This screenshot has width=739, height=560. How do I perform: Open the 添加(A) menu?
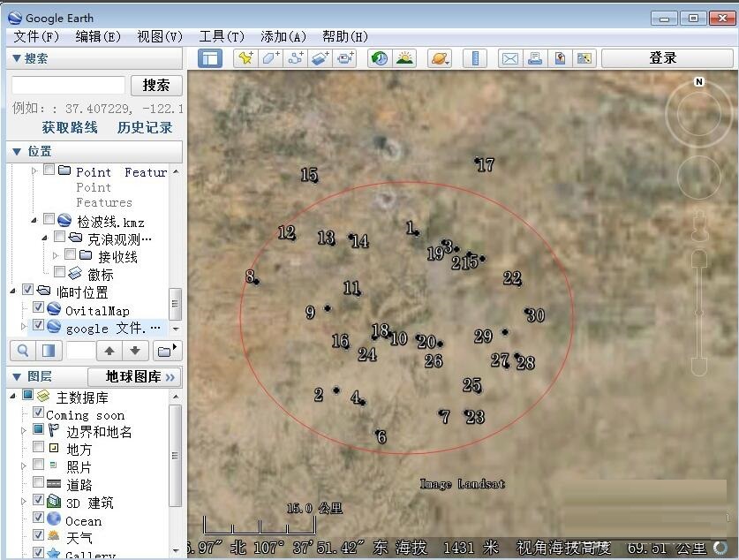pos(282,36)
